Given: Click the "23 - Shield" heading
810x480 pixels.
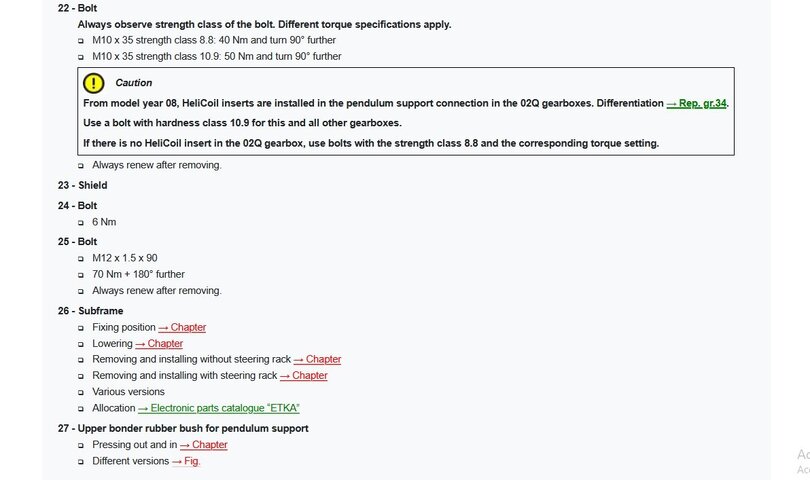Looking at the screenshot, I should click(x=82, y=185).
